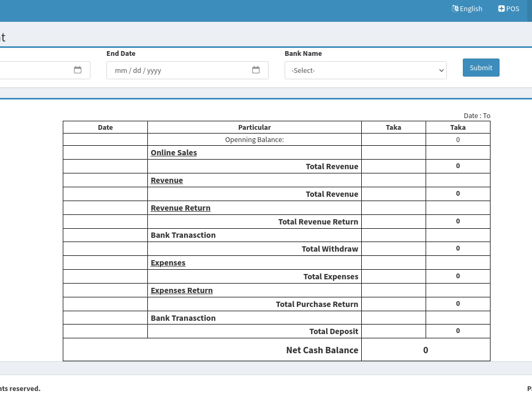Click the Date column header
This screenshot has width=532, height=399.
[105, 127]
